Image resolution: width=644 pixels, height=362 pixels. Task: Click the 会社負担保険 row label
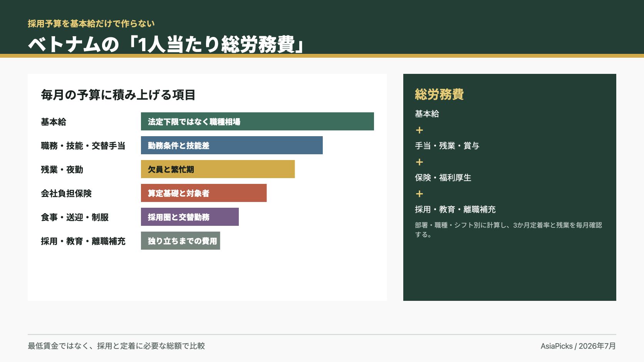tap(66, 194)
